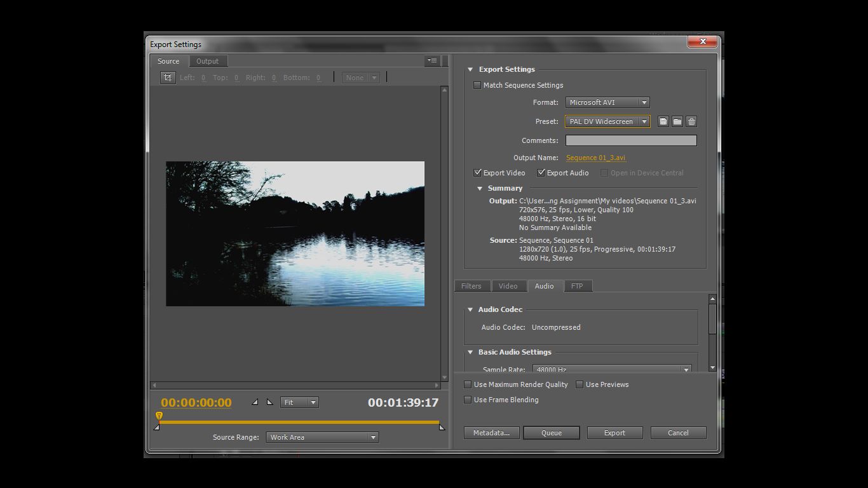
Task: Click source summary line 1280x720 (1.0)
Action: (597, 249)
